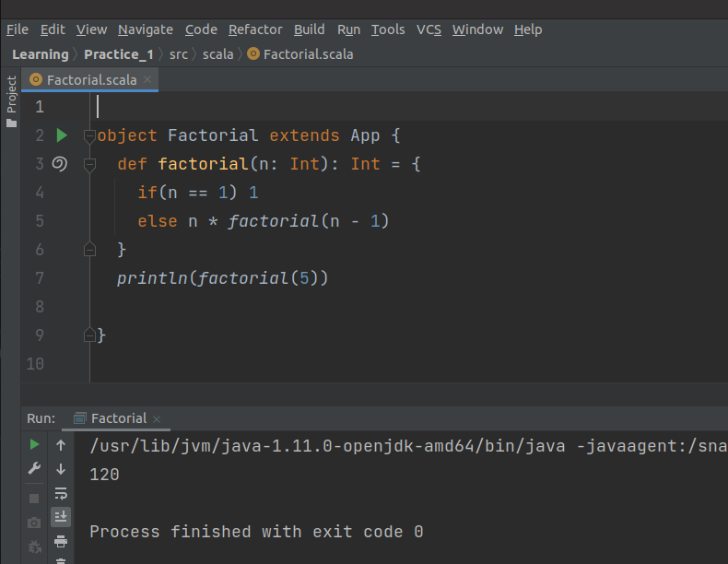Open the Project tool window sidebar
Image resolution: width=728 pixels, height=564 pixels.
click(11, 101)
